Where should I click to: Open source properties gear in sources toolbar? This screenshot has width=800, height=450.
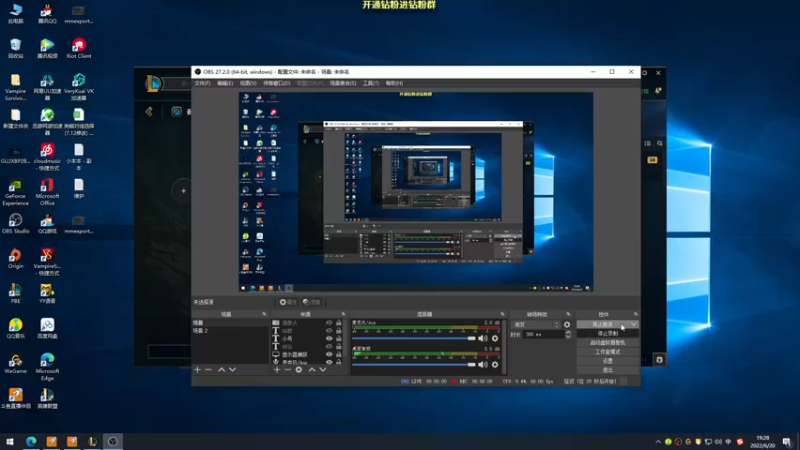click(299, 369)
